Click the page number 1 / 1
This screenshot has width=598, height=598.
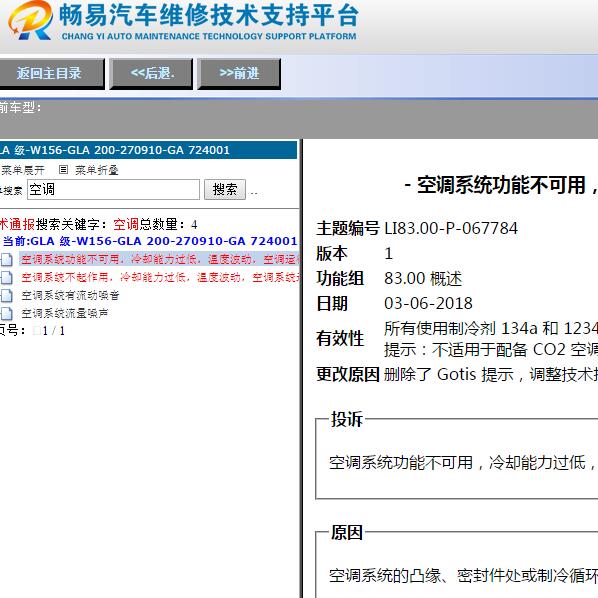(x=53, y=331)
